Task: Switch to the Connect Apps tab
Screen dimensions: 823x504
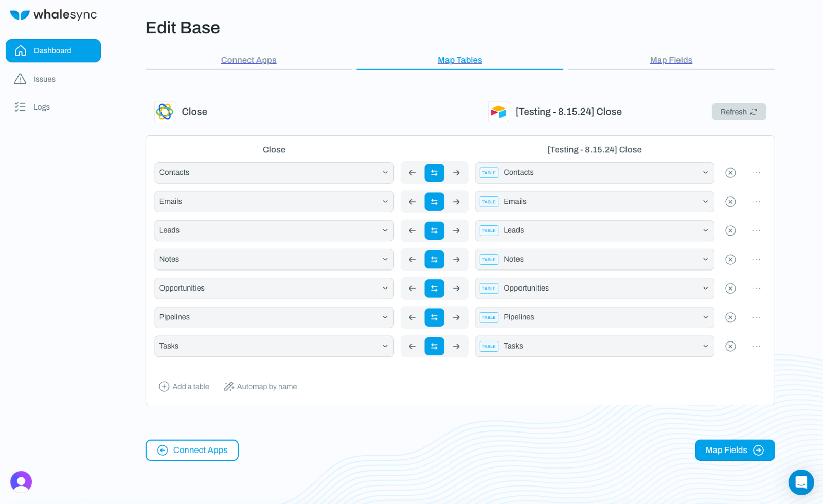Action: point(248,60)
